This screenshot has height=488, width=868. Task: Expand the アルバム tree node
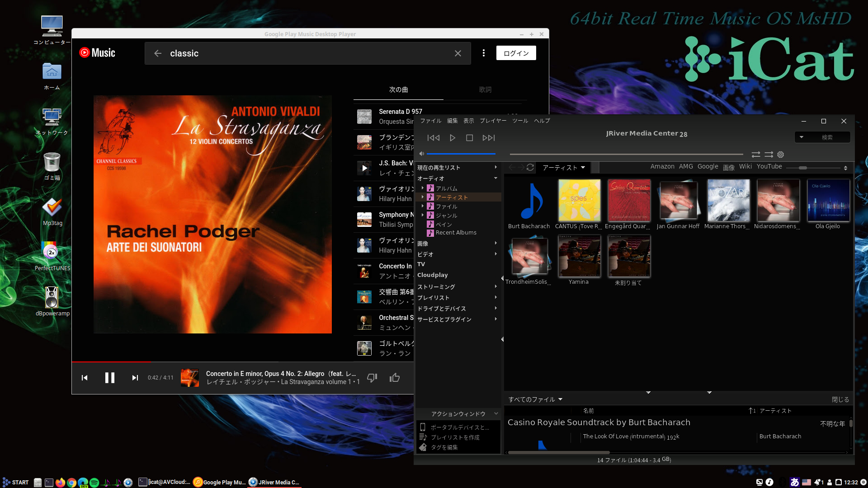pyautogui.click(x=423, y=188)
